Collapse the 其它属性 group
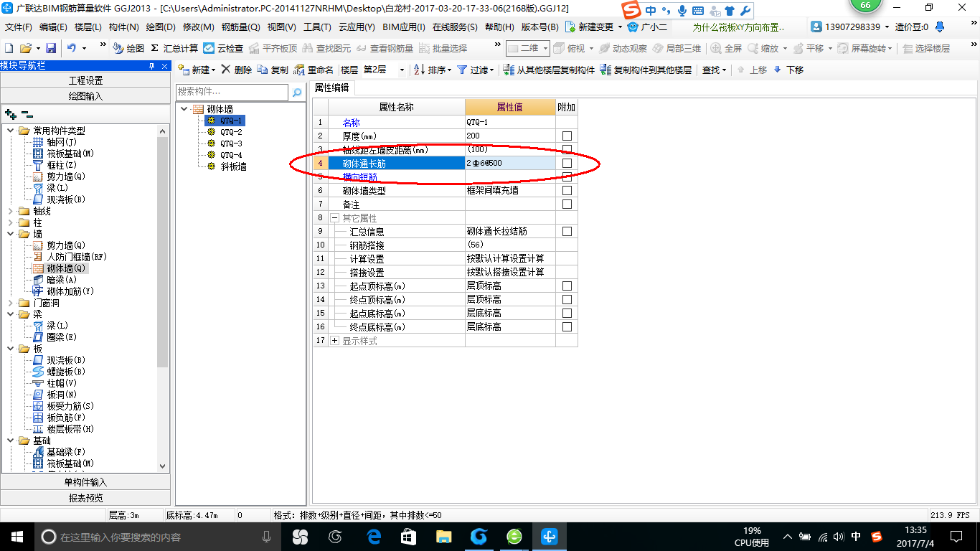The width and height of the screenshot is (980, 551). click(x=334, y=218)
